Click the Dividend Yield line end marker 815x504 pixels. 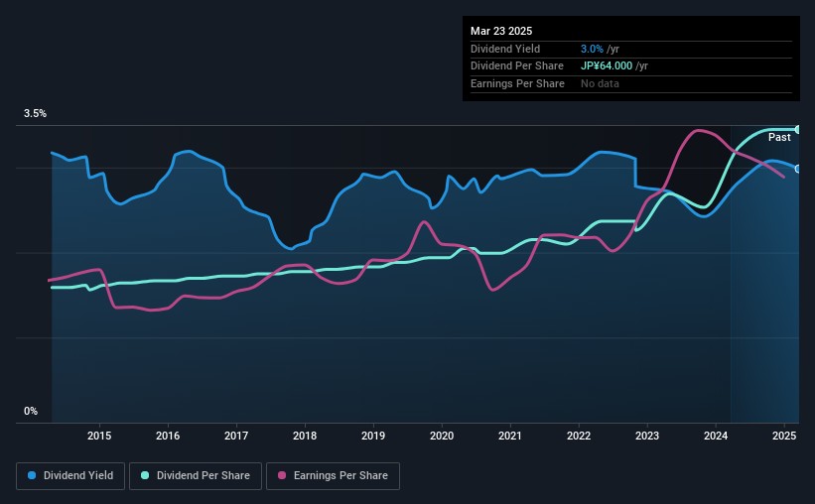tap(797, 169)
